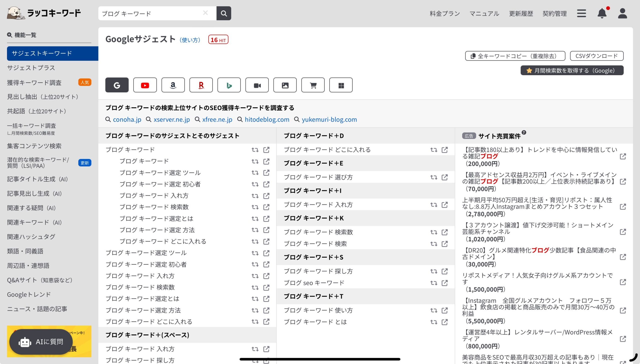The height and width of the screenshot is (364, 640).
Task: Open 共起語（上位20サイト） in sidebar
Action: coord(36,111)
